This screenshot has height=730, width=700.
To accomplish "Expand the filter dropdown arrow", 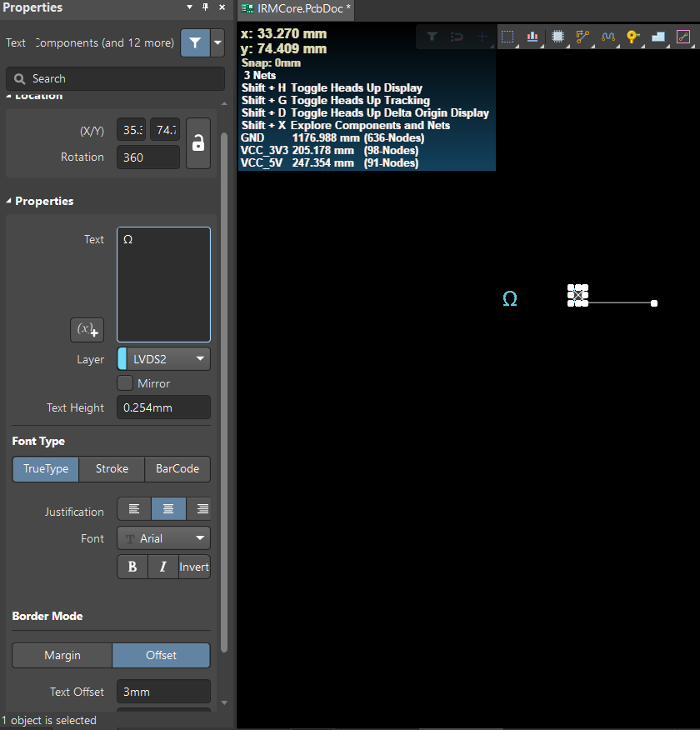I will point(217,42).
